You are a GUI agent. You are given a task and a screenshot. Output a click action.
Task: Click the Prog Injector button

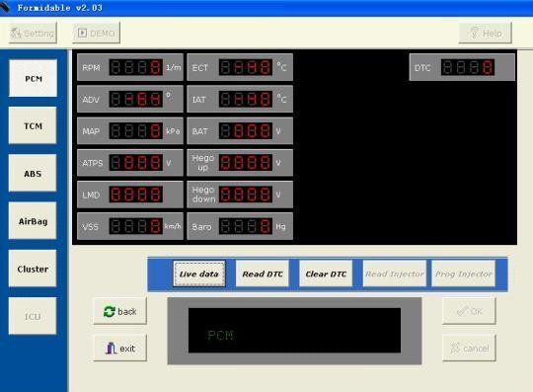[463, 274]
